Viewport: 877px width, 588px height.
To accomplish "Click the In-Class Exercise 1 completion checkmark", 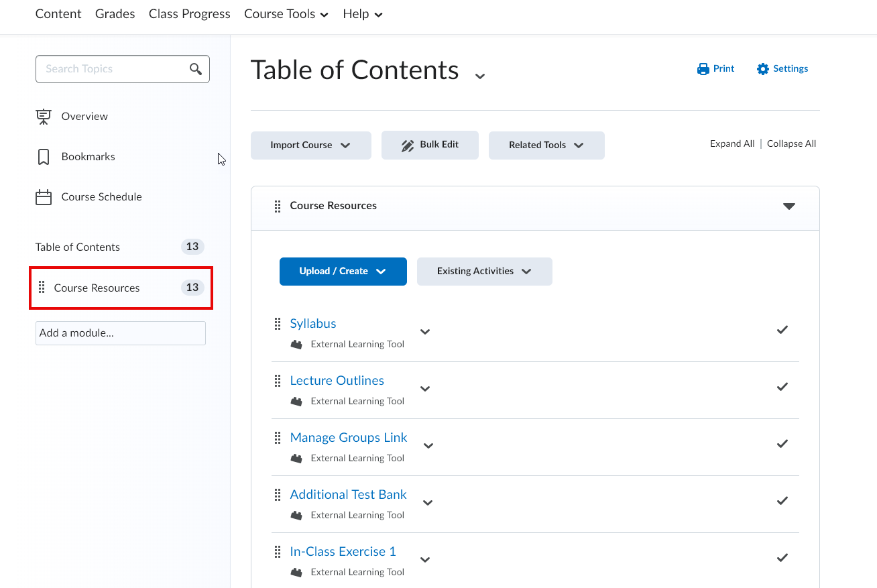I will click(x=782, y=558).
